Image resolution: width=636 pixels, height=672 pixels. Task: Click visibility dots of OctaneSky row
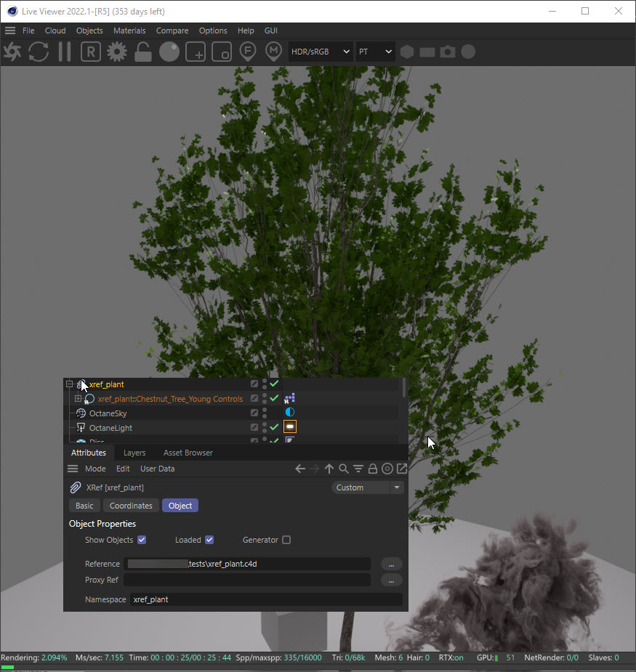pyautogui.click(x=265, y=413)
